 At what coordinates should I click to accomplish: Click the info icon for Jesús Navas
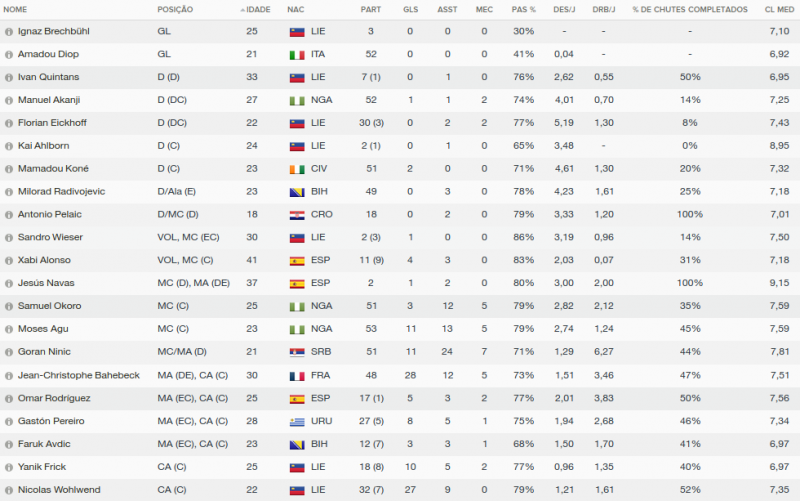coord(9,283)
